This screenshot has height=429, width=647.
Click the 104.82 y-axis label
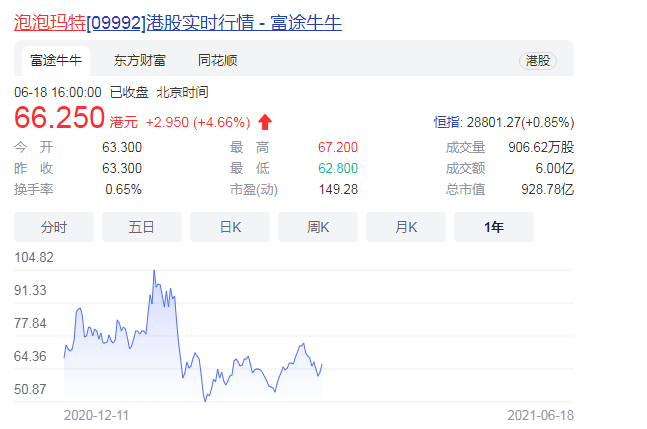(x=34, y=257)
